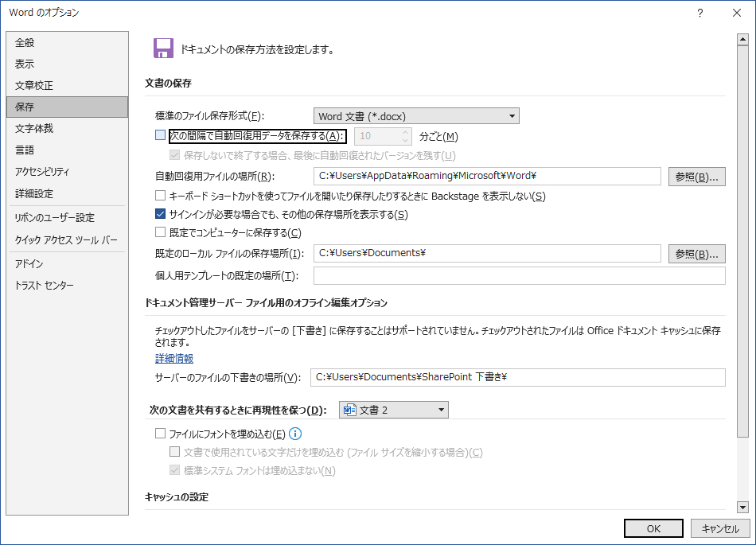Select the 全般 category

pos(68,42)
